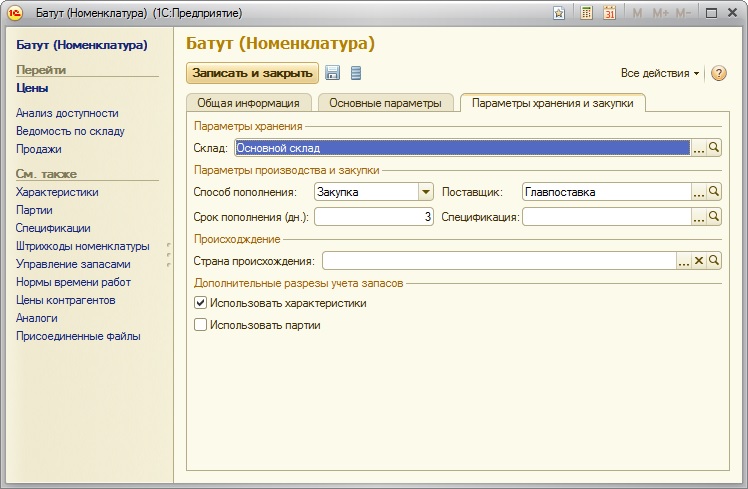748x489 pixels.
Task: Click the list report icon beside save
Action: point(356,73)
